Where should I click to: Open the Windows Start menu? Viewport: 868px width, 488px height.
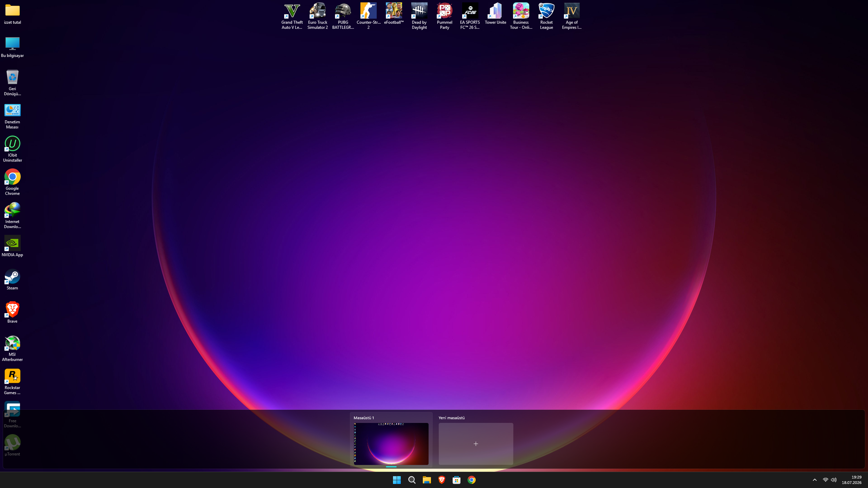(x=397, y=480)
